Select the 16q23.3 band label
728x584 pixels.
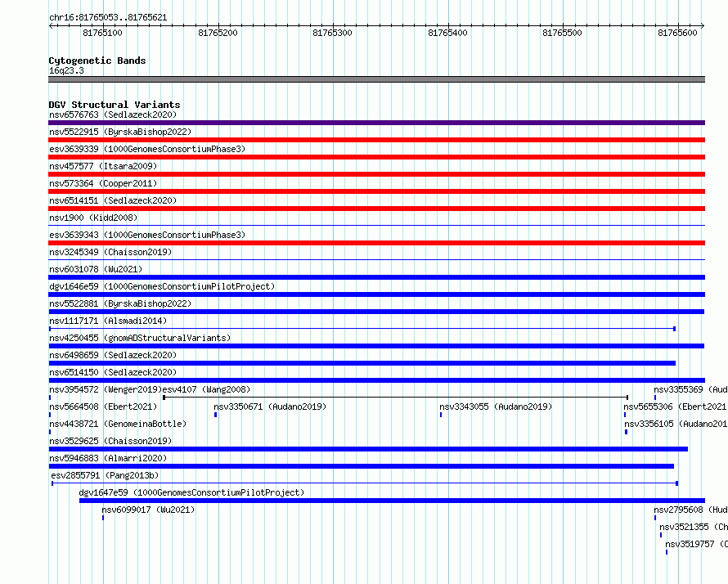point(66,70)
